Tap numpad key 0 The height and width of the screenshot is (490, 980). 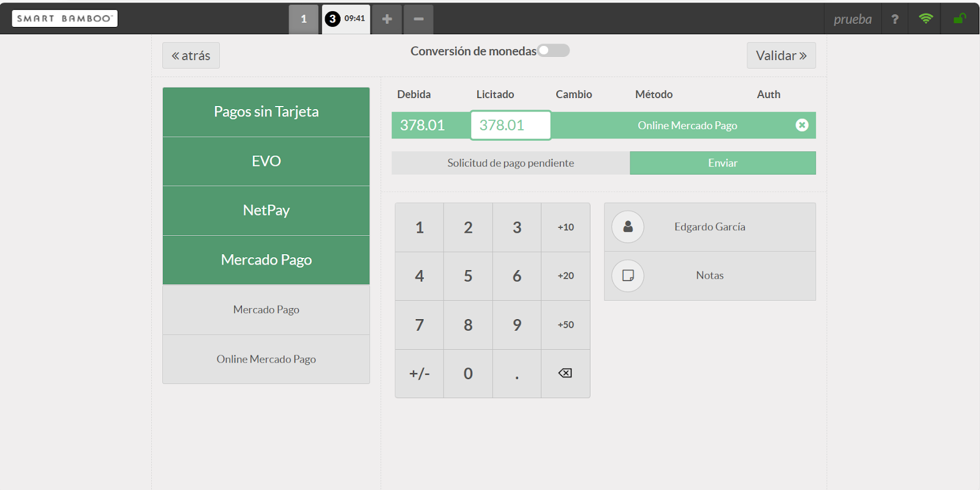tap(468, 374)
